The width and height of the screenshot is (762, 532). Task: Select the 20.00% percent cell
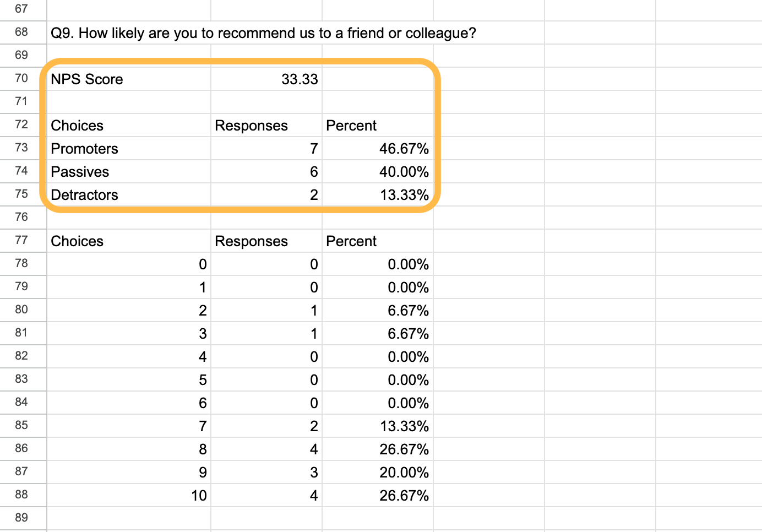tap(404, 473)
